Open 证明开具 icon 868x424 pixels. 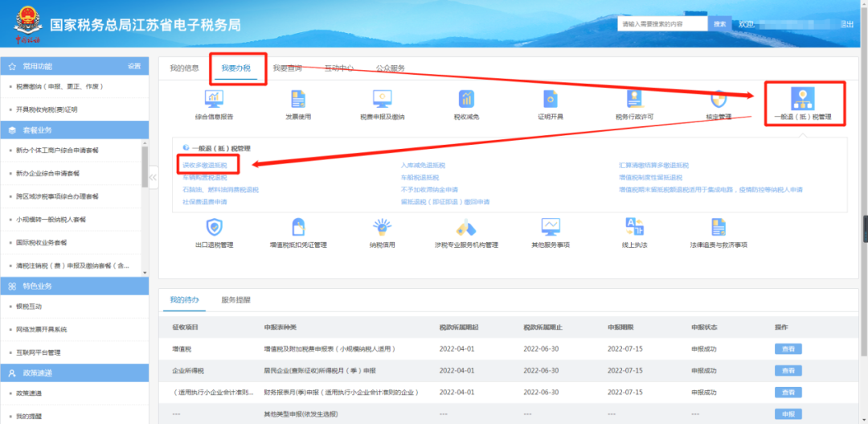pyautogui.click(x=551, y=99)
